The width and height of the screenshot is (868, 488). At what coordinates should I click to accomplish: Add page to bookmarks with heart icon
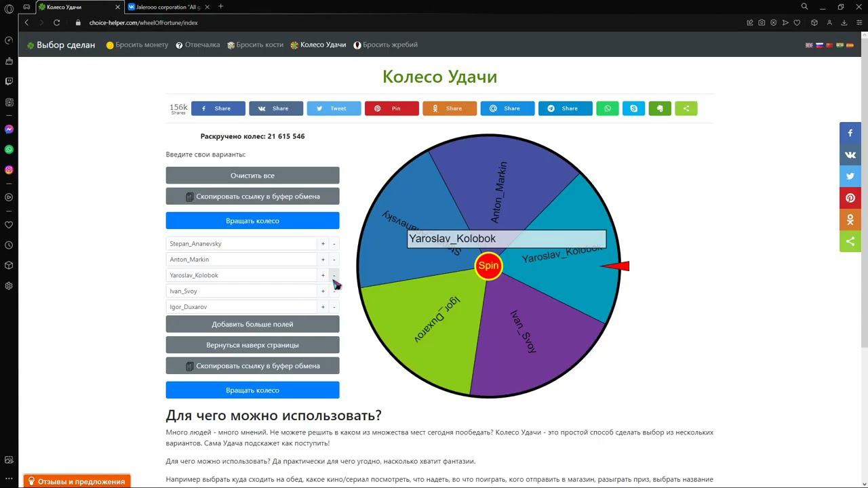797,22
